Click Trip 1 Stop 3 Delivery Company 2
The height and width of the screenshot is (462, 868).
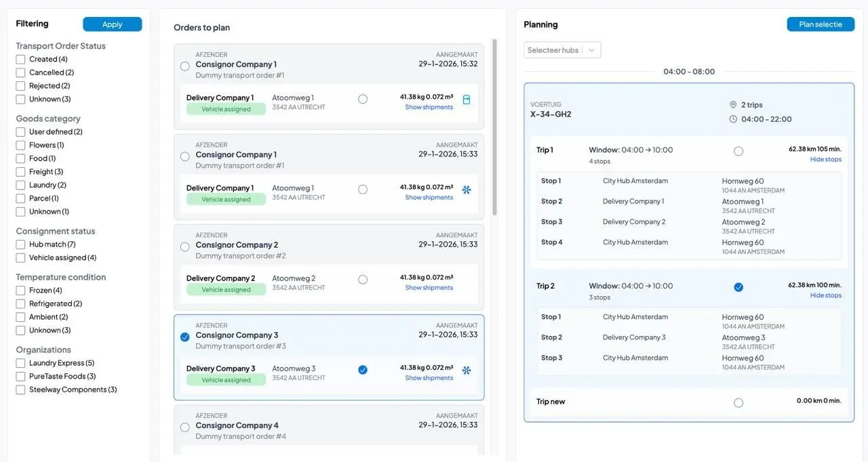click(634, 222)
